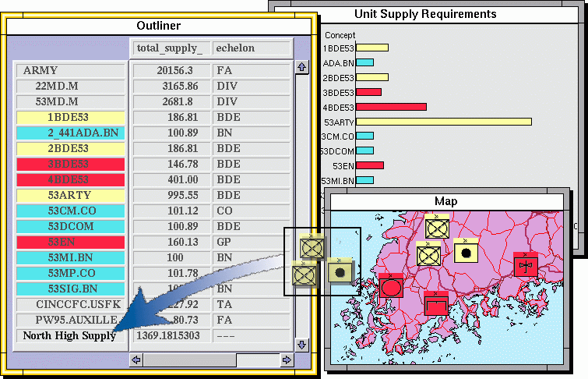Screen dimensions: 588x379
Task: Click the red circle unit icon on the map
Action: tap(391, 286)
